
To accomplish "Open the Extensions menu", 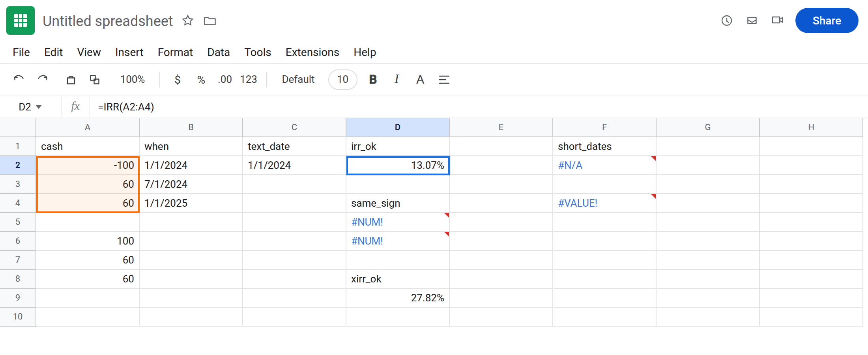I will coord(312,52).
